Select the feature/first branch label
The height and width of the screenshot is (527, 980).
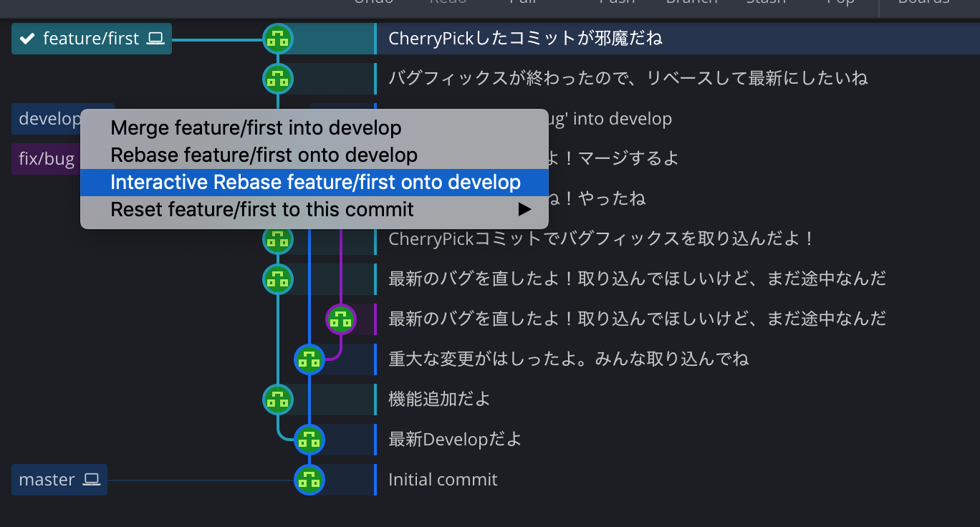coord(92,39)
